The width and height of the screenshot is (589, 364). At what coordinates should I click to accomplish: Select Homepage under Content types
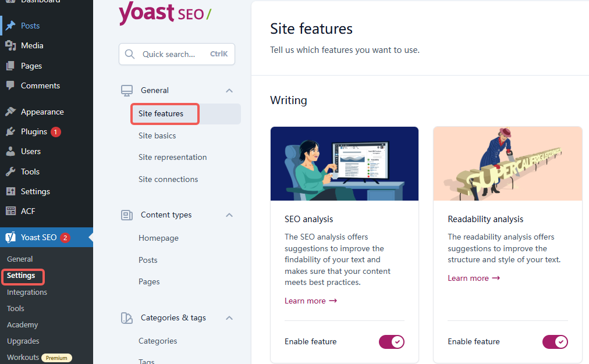coord(158,238)
